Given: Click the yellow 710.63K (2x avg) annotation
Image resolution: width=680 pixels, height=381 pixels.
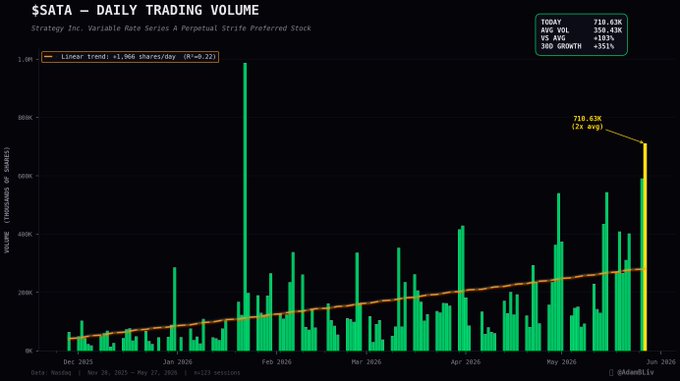Looking at the screenshot, I should click(x=587, y=123).
